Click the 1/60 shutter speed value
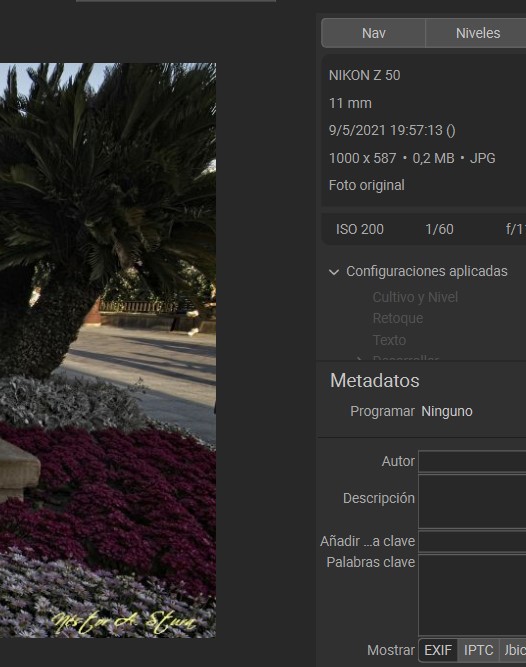Viewport: 526px width, 667px height. click(439, 229)
